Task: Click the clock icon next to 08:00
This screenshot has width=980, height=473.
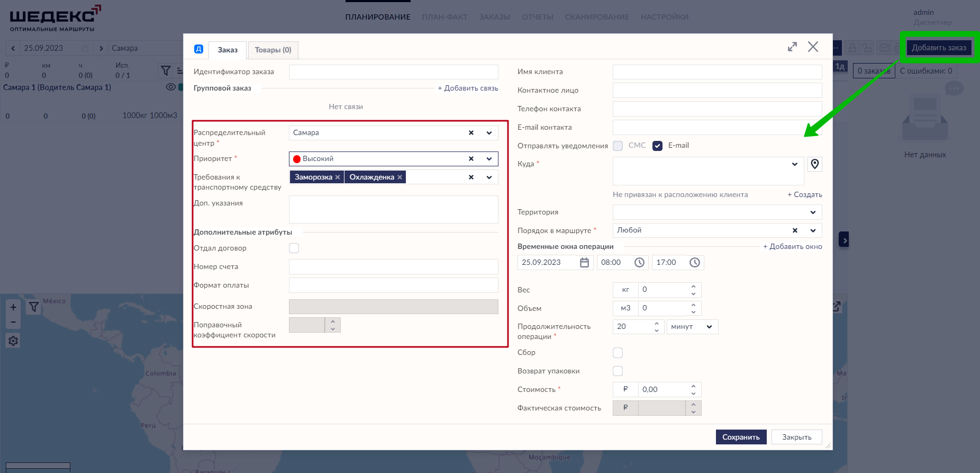Action: [x=639, y=263]
